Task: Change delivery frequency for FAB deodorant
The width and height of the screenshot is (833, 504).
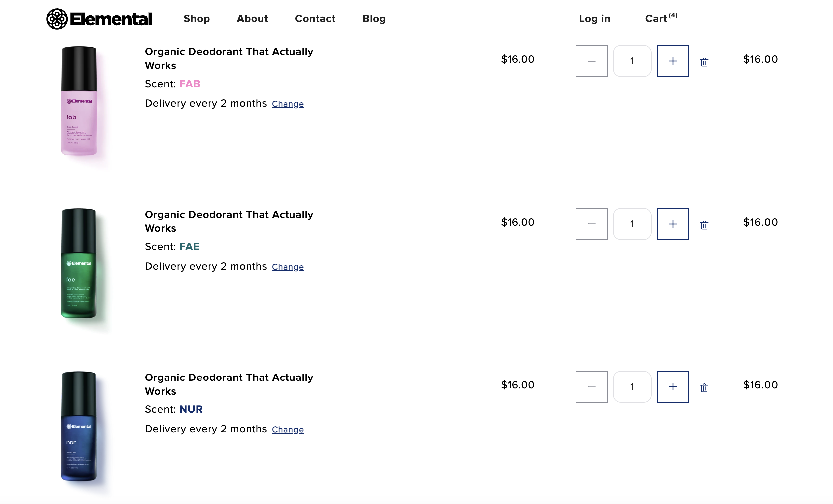Action: 288,104
